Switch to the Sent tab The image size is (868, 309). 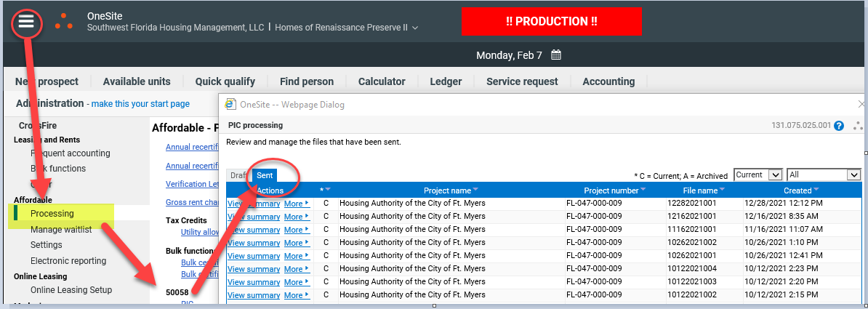[265, 175]
